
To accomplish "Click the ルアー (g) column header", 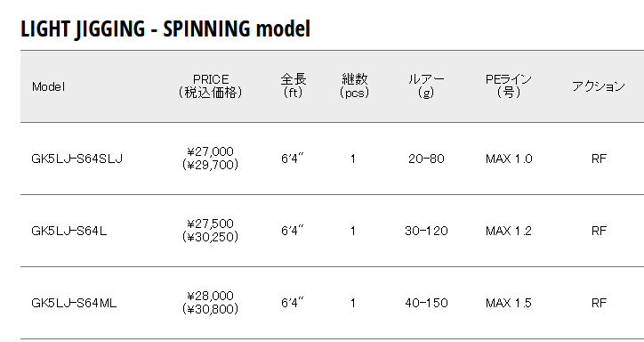I will (426, 85).
